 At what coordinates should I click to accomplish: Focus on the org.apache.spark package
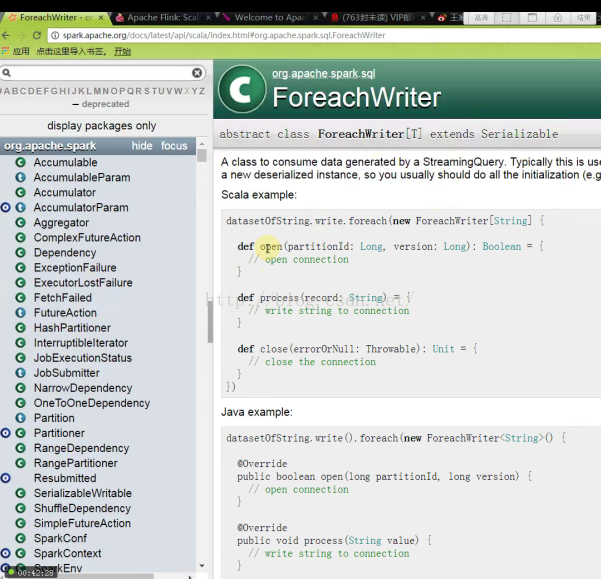coord(174,146)
